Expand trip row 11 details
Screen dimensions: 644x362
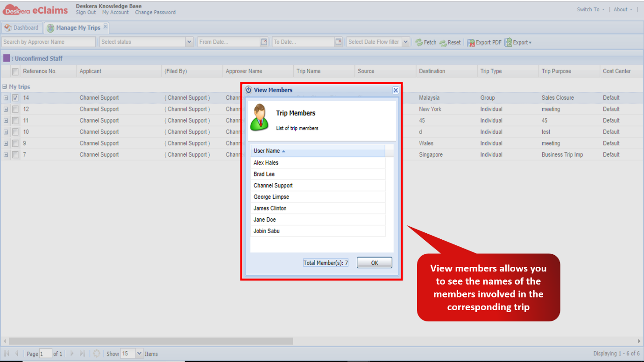[x=6, y=120]
